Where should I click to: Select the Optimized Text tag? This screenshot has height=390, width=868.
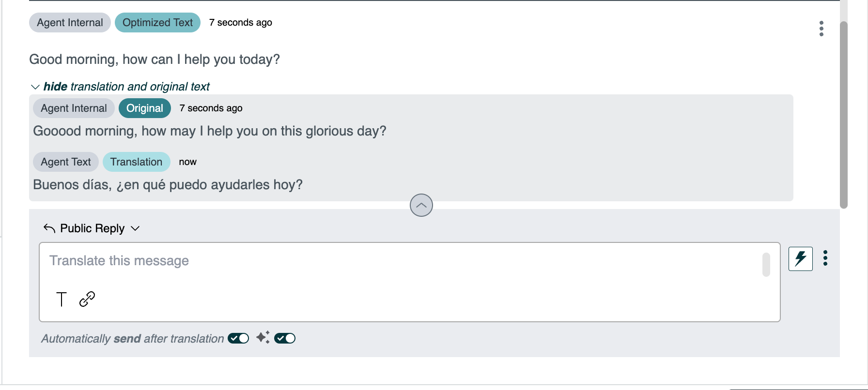click(157, 23)
